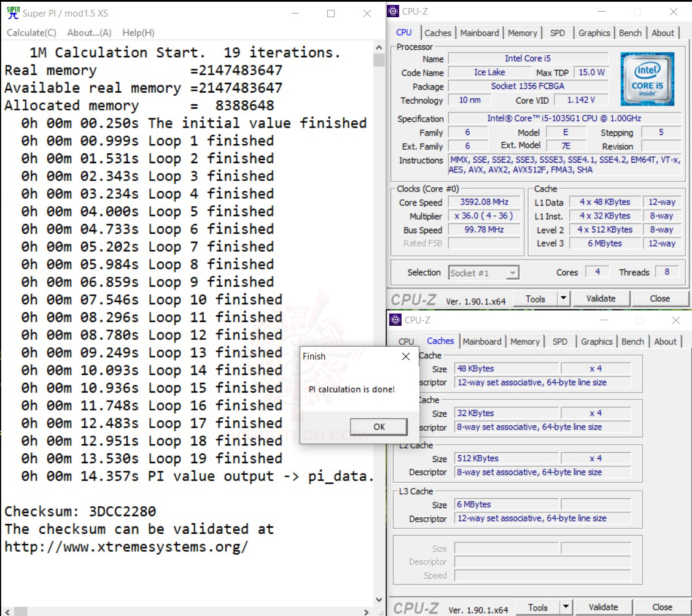Switch to SPD tab in upper CPU-Z

coord(558,33)
